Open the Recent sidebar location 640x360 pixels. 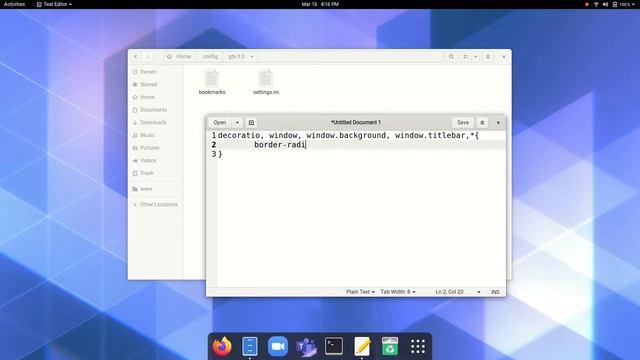pyautogui.click(x=156, y=72)
